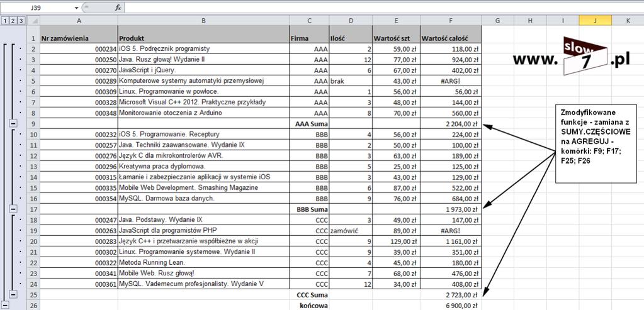Select the #ARG! error cell in row 19

(x=451, y=230)
